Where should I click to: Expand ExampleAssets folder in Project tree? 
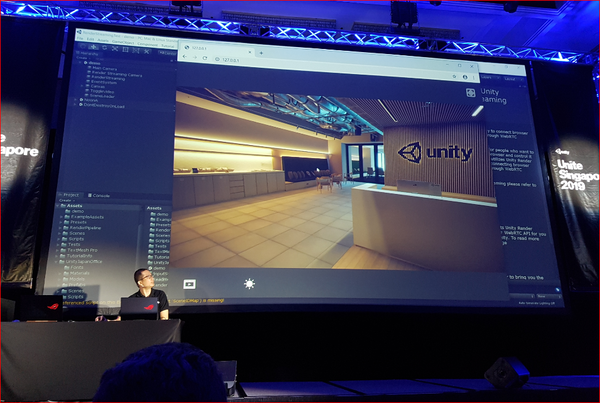(x=60, y=217)
